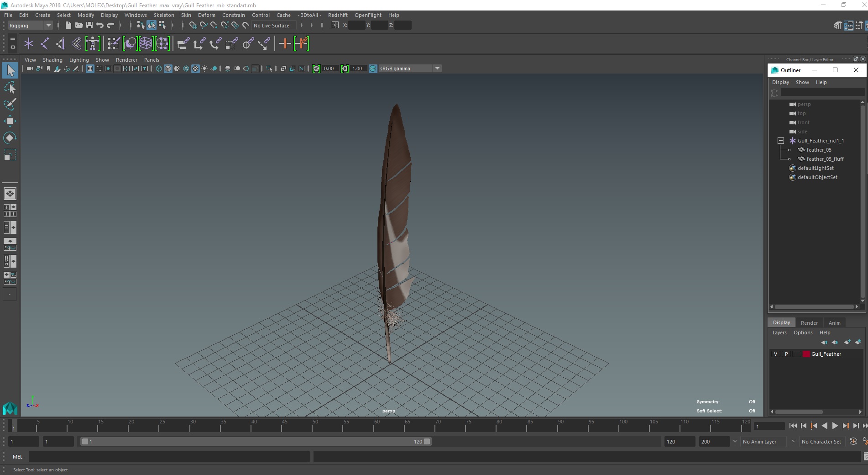Toggle the film gate display icon
Viewport: 868px width, 475px height.
99,69
